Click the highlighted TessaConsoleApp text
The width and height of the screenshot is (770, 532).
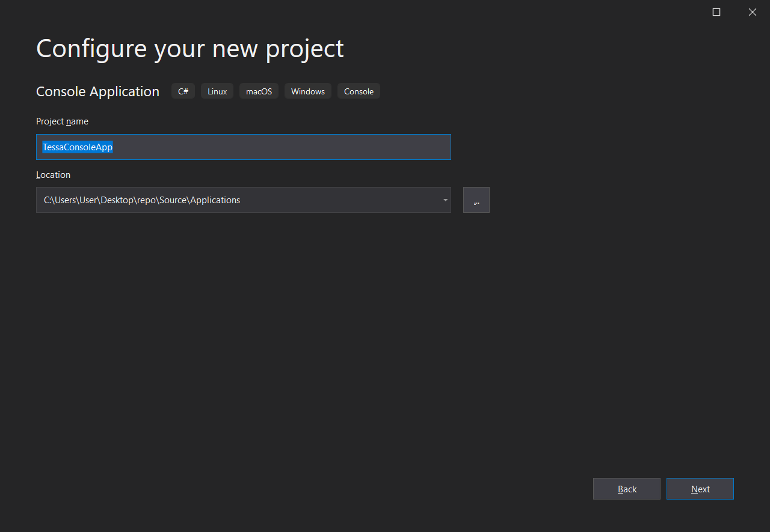click(x=78, y=147)
